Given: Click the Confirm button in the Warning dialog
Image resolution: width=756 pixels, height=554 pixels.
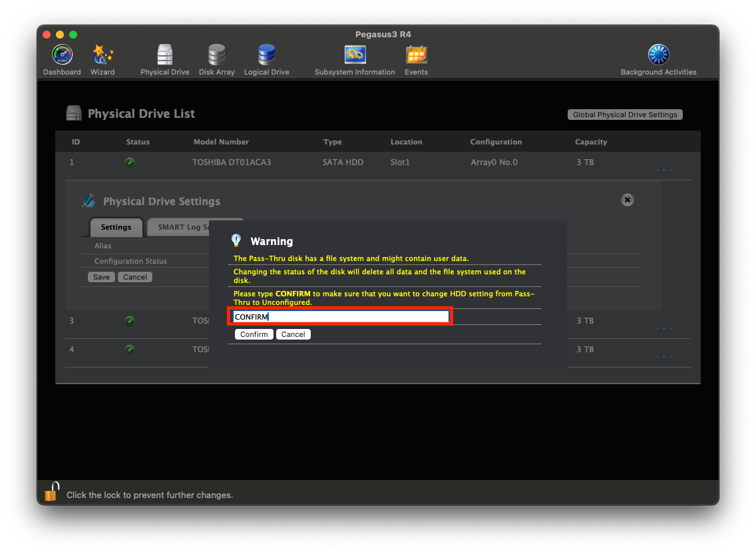Looking at the screenshot, I should (x=254, y=334).
